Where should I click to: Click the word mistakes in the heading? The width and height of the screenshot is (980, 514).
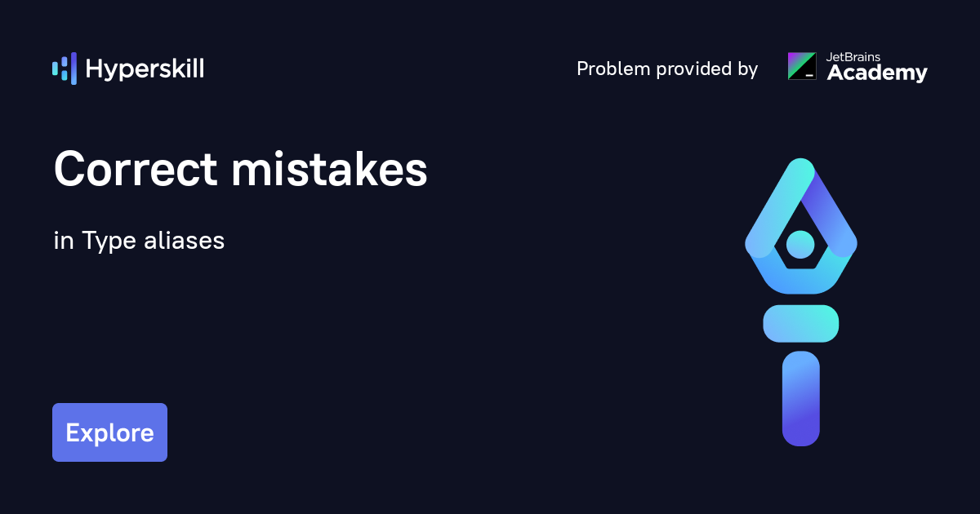click(x=329, y=171)
